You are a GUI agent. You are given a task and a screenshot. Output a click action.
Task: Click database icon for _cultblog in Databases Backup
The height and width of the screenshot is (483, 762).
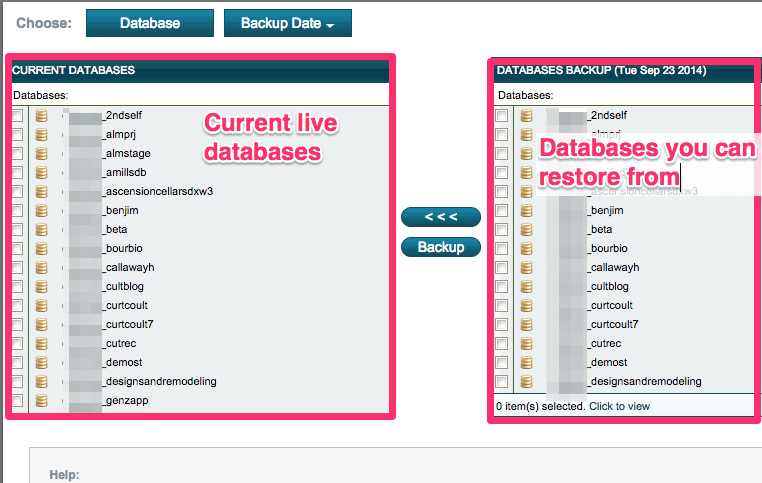[526, 286]
